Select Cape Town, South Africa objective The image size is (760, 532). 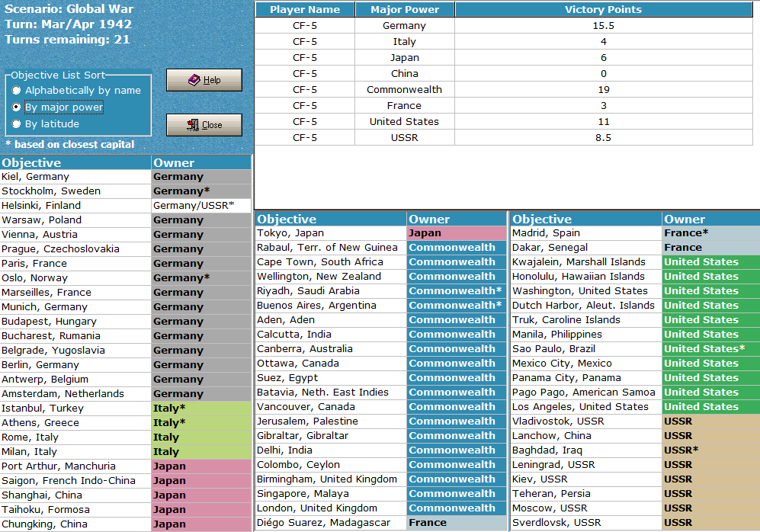pyautogui.click(x=331, y=262)
